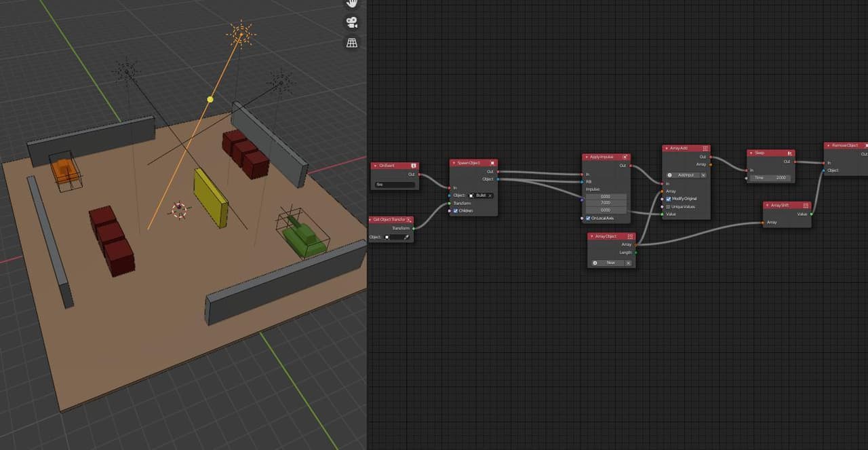
Task: Click the Array Object node grid icon
Action: point(631,236)
